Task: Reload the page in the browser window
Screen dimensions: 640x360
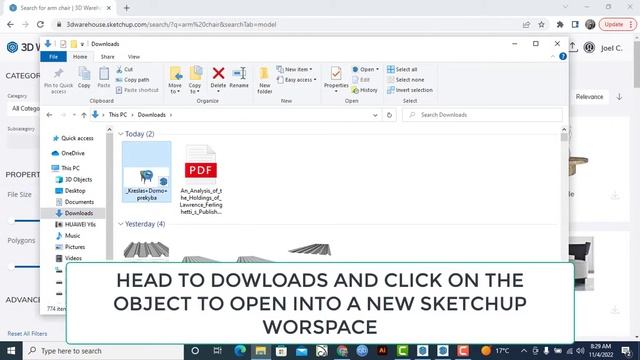Action: (x=40, y=24)
